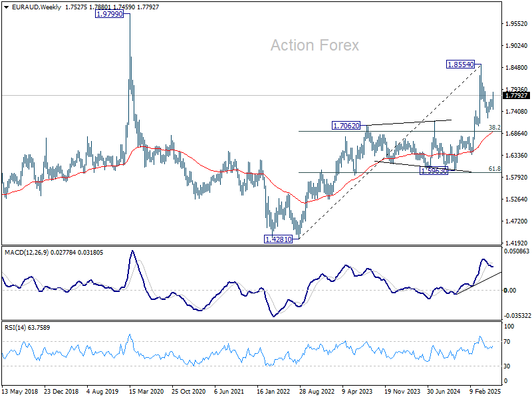Click the 9 Apr 2023 date label

pyautogui.click(x=357, y=391)
